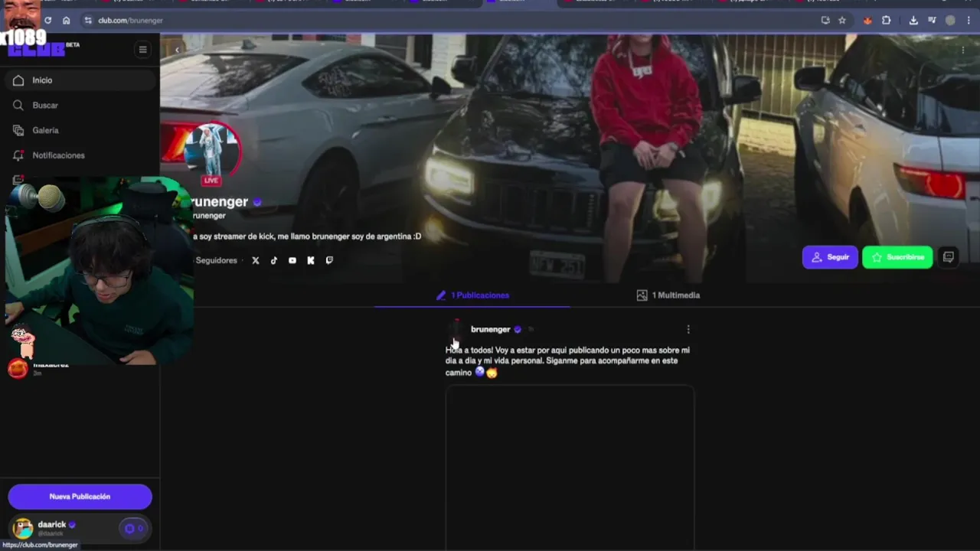
Task: Click the Buscar magnifier icon
Action: [18, 106]
